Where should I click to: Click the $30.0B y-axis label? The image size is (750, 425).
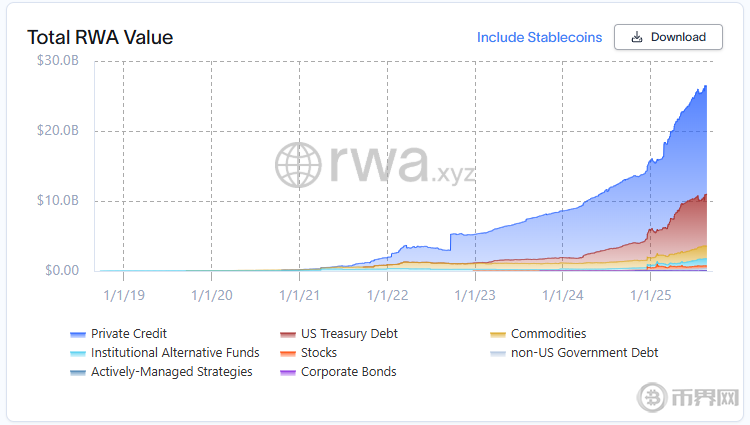[57, 61]
